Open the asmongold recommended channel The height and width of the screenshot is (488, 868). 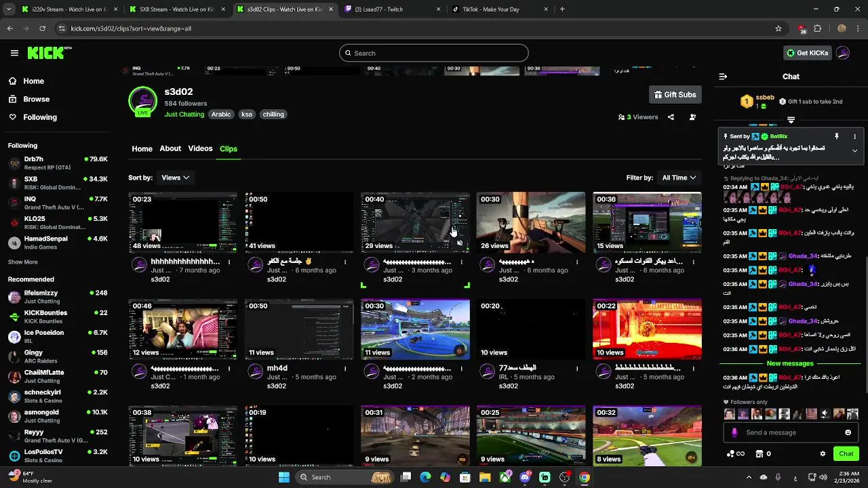[x=58, y=416]
